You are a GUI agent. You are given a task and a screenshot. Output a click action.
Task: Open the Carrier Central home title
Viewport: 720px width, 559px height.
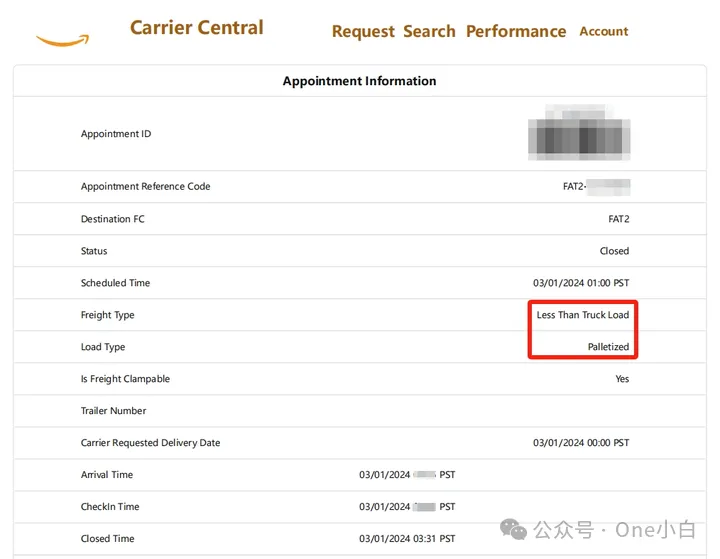(197, 28)
